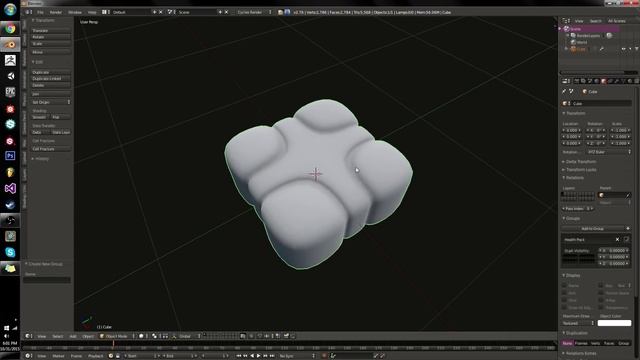
Task: Toggle the timeline record keyframe button
Action: [x=324, y=356]
